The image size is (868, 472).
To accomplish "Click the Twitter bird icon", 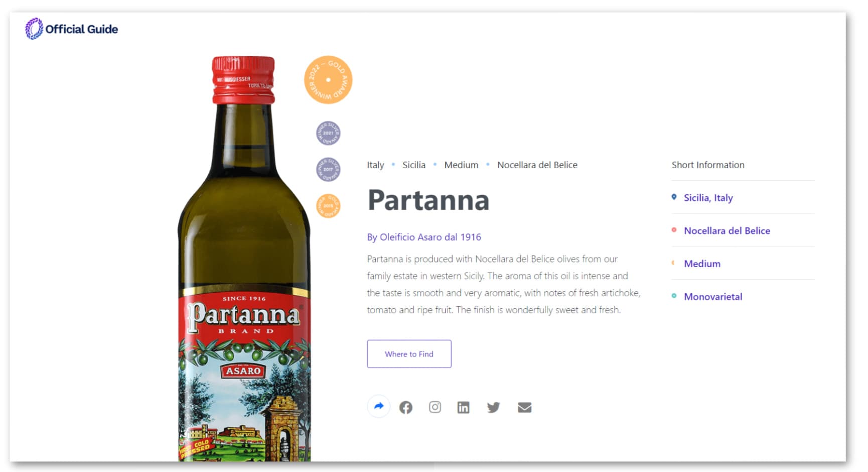I will [x=493, y=407].
